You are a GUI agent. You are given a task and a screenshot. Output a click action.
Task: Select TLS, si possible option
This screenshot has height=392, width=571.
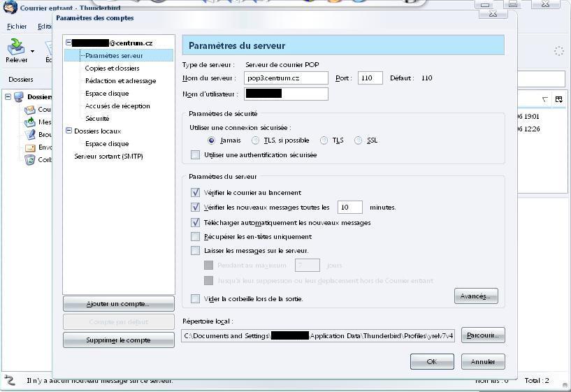255,140
